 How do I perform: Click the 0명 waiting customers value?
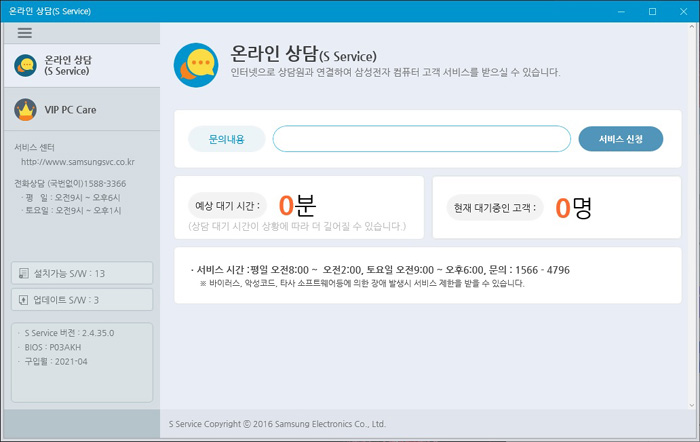[574, 208]
